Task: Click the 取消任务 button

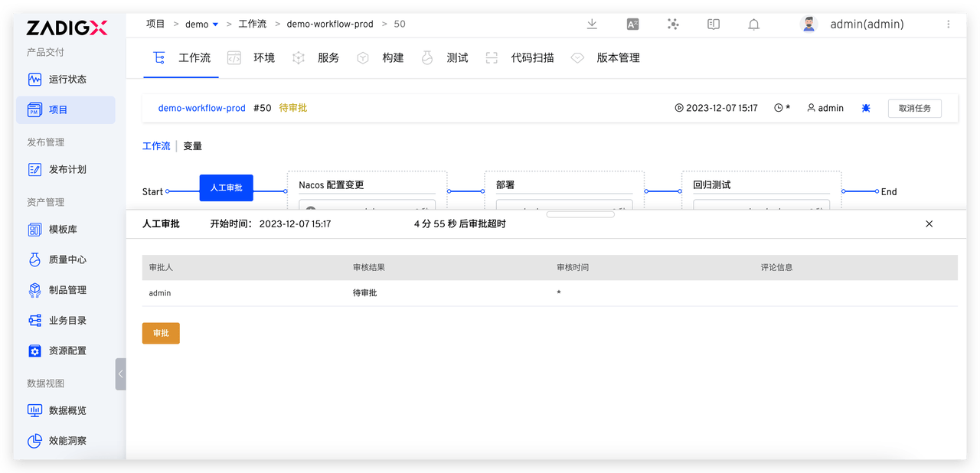Action: [914, 109]
